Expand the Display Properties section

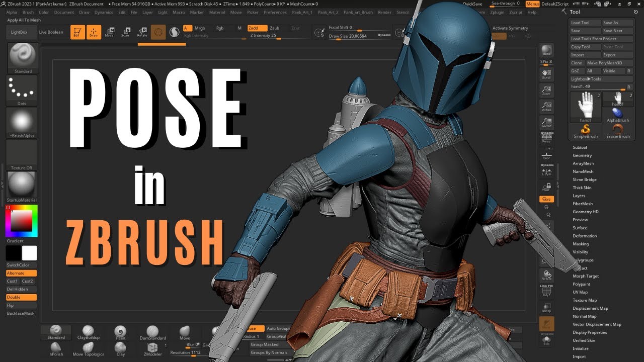(590, 332)
